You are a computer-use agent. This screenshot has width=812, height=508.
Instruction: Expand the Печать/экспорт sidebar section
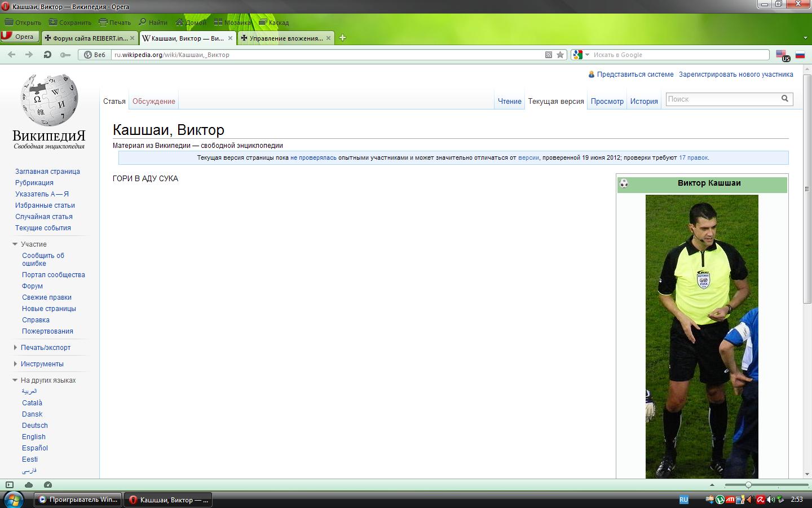15,348
